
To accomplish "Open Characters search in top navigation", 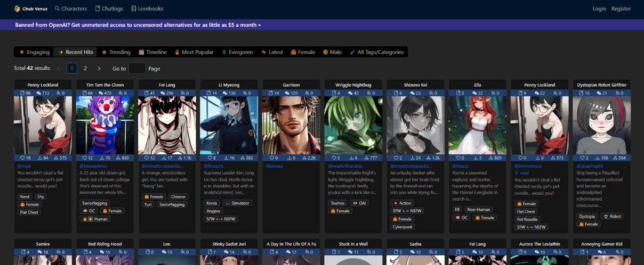I will [x=70, y=9].
